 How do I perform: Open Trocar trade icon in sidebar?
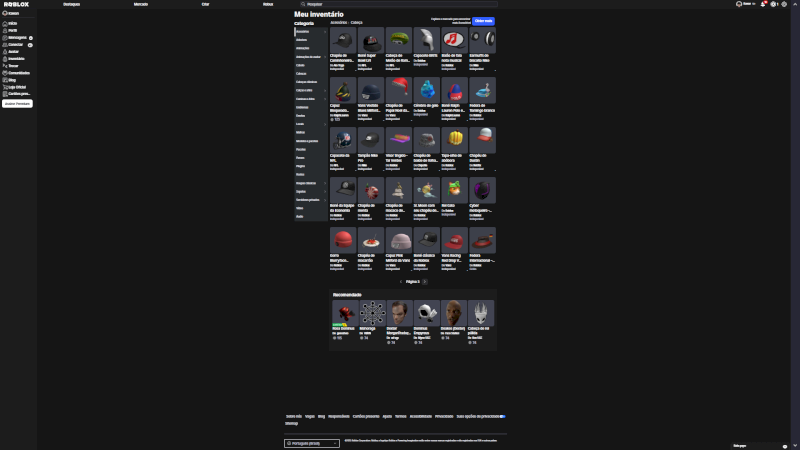tap(5, 66)
